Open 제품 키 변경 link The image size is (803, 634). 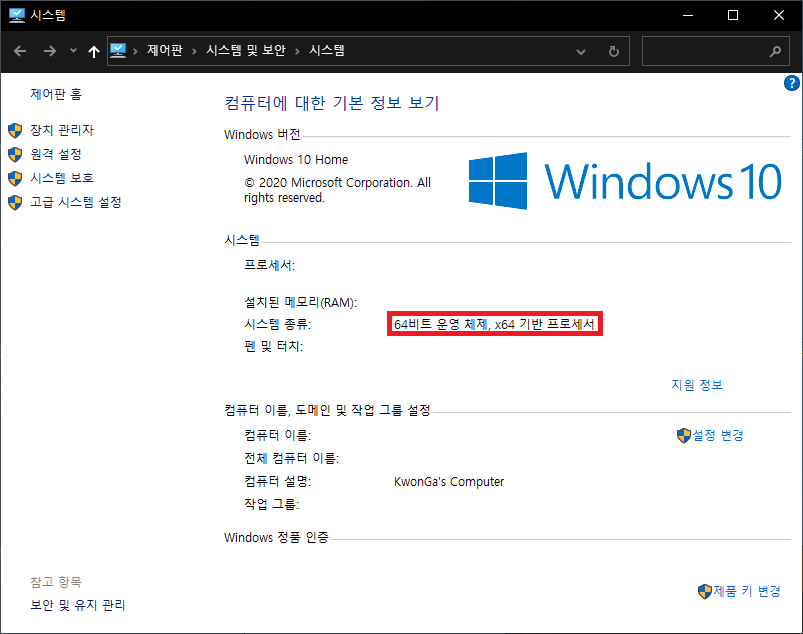(747, 591)
